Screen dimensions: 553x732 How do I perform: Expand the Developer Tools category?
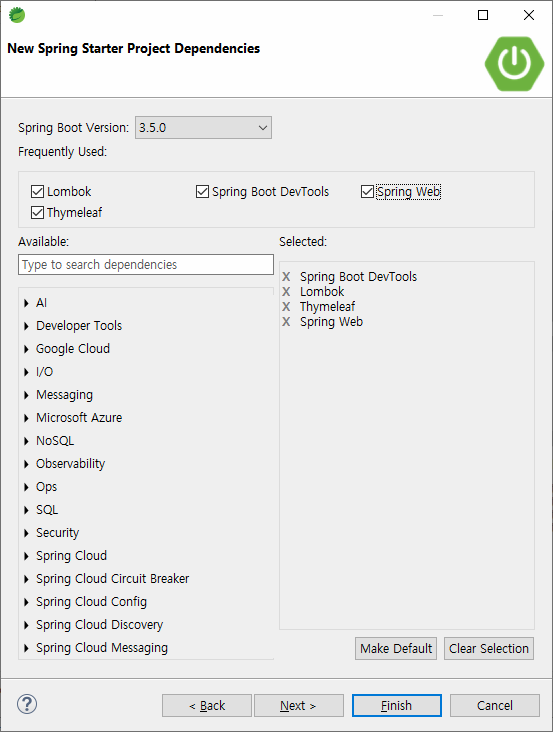tap(27, 326)
